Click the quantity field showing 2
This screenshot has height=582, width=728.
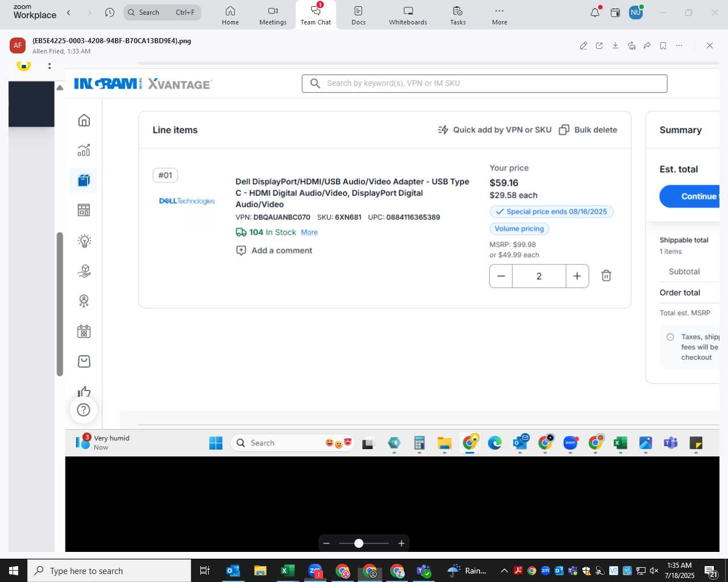tap(539, 276)
